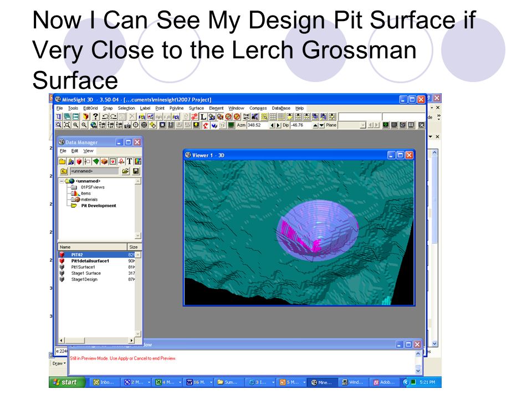
Task: Click the green gem icon in Data Manager
Action: [96, 161]
